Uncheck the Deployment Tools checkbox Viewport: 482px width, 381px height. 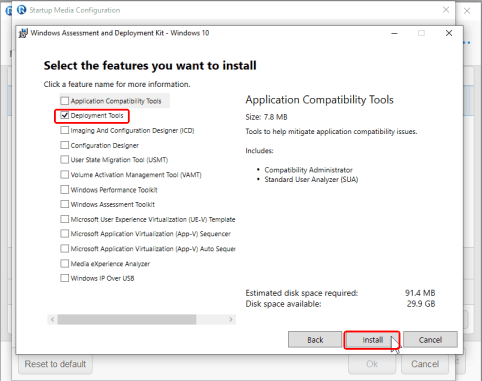click(x=65, y=115)
